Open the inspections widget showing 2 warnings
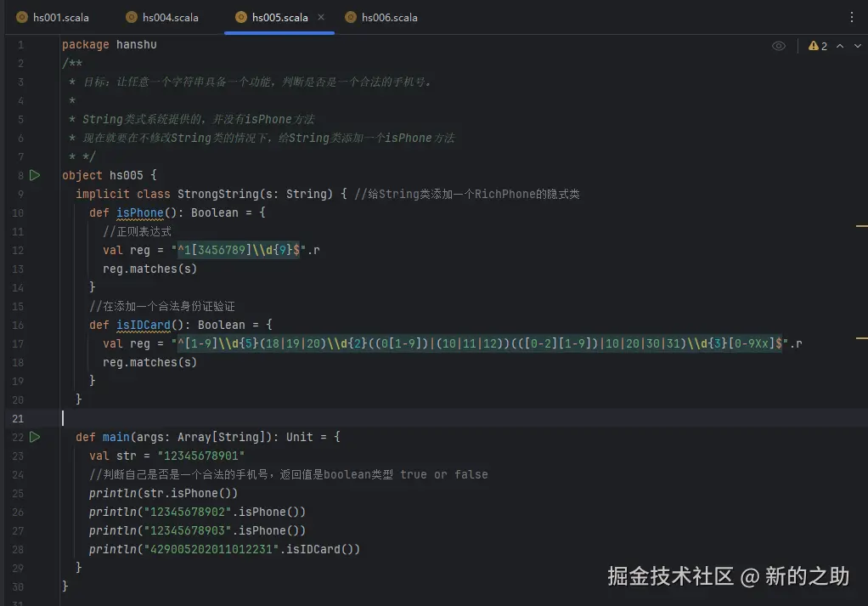Viewport: 868px width, 606px height. pos(816,45)
